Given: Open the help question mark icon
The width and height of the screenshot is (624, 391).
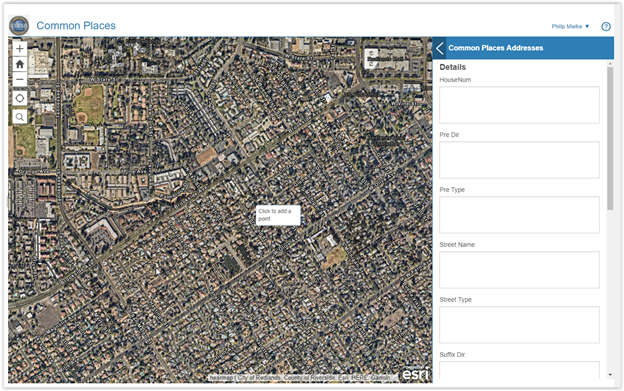Looking at the screenshot, I should 606,26.
